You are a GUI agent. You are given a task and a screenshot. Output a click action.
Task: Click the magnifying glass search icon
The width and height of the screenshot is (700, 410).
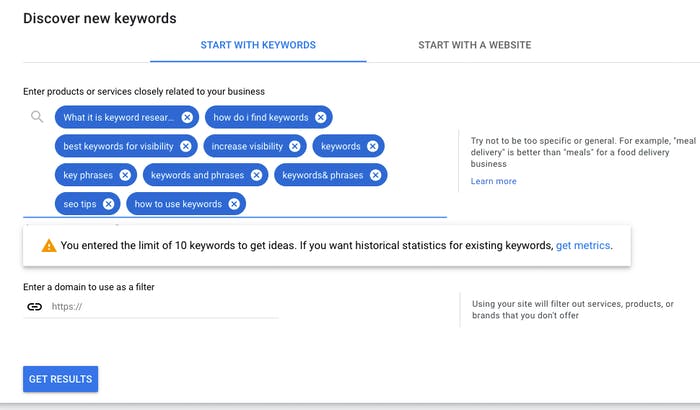pyautogui.click(x=37, y=117)
